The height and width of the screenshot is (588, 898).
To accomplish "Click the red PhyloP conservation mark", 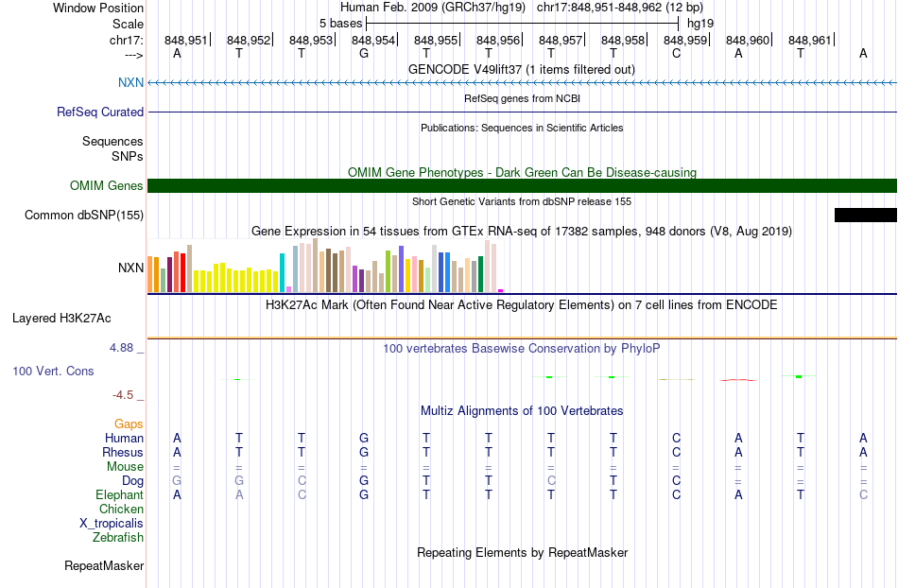I will [737, 380].
